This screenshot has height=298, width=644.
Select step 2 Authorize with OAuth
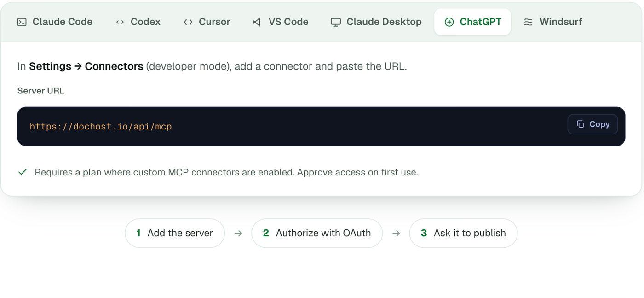click(317, 233)
